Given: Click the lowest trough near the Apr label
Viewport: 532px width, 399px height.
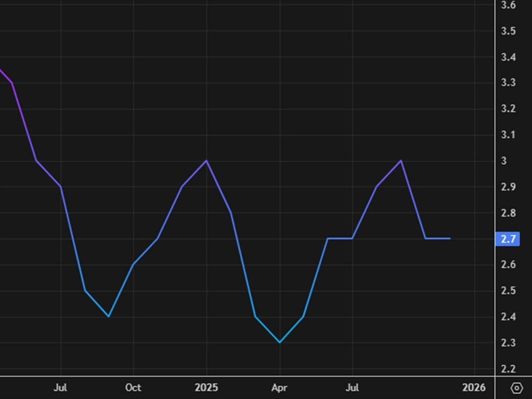Looking at the screenshot, I should coord(280,342).
